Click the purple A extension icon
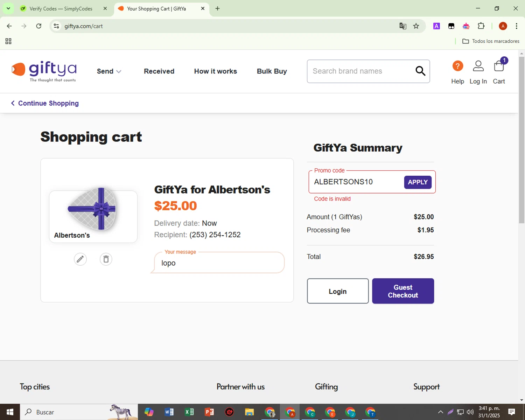The image size is (525, 420). point(436,26)
